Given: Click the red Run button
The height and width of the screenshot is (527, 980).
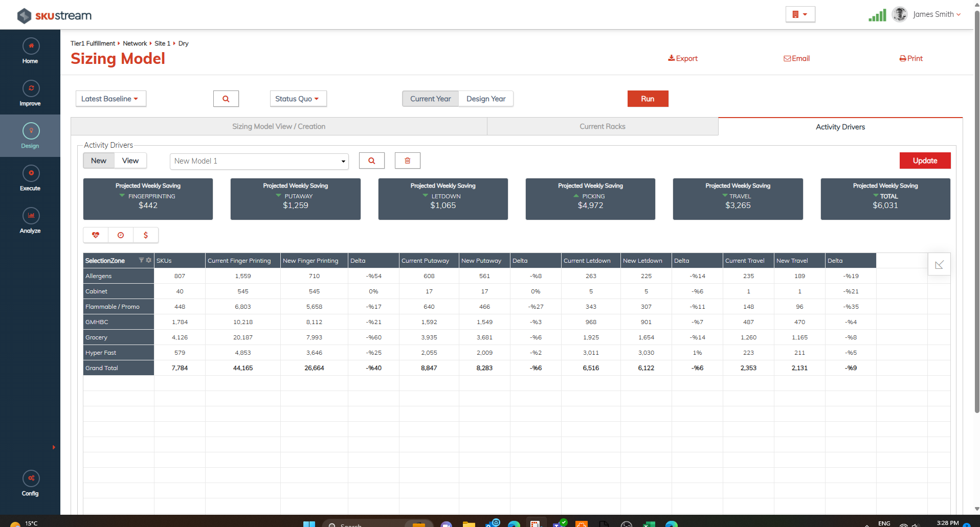Looking at the screenshot, I should pos(648,99).
